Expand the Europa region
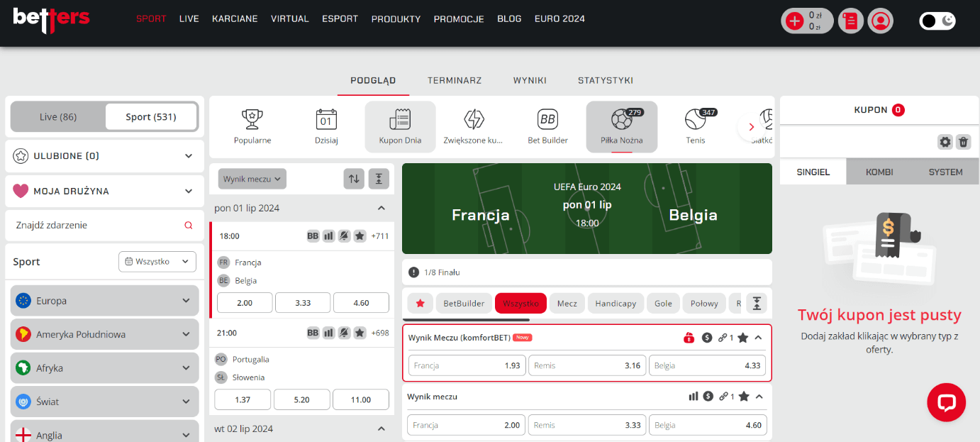This screenshot has width=980, height=442. click(104, 301)
